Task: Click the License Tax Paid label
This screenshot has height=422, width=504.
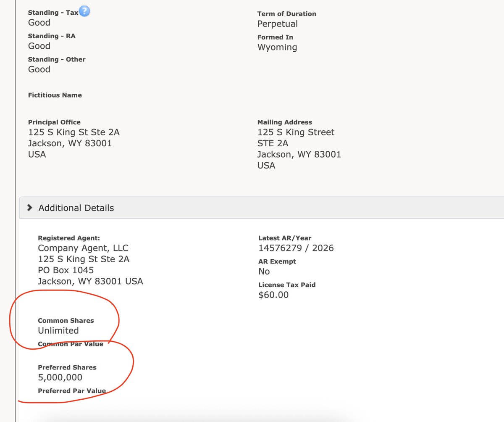Action: [287, 285]
